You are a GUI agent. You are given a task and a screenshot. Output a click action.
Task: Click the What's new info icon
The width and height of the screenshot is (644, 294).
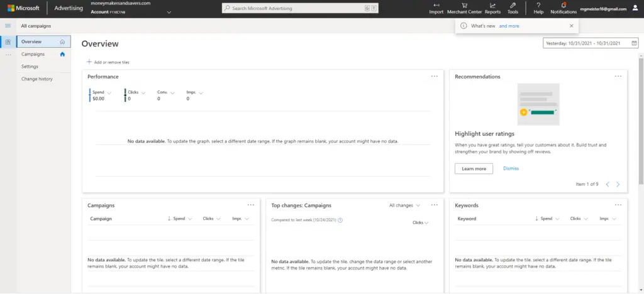(464, 26)
